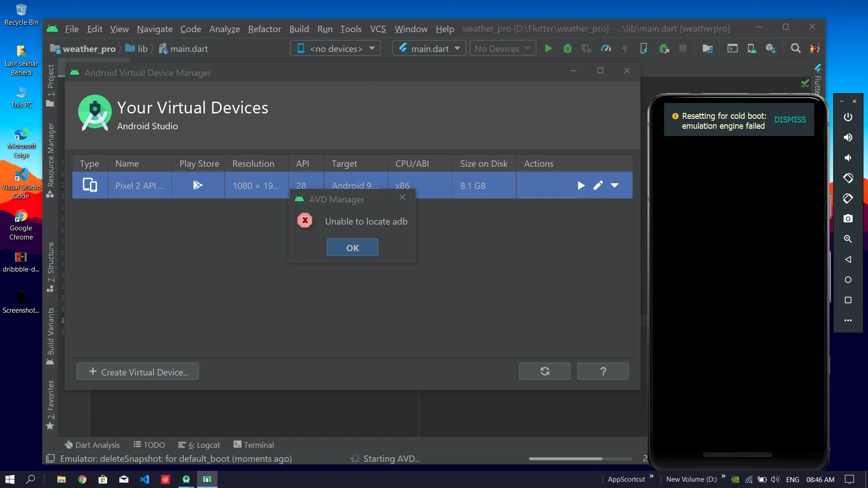Viewport: 868px width, 488px height.
Task: Switch to the Terminal tab
Action: tap(254, 445)
